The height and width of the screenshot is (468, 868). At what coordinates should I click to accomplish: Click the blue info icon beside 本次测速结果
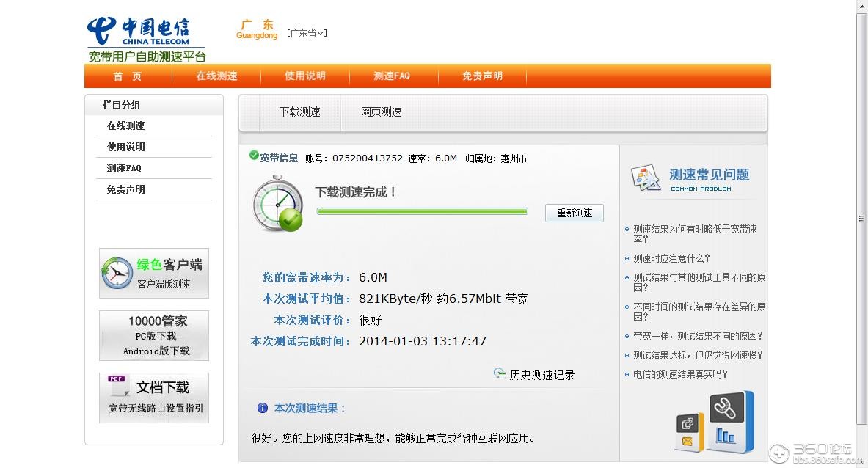pyautogui.click(x=263, y=408)
